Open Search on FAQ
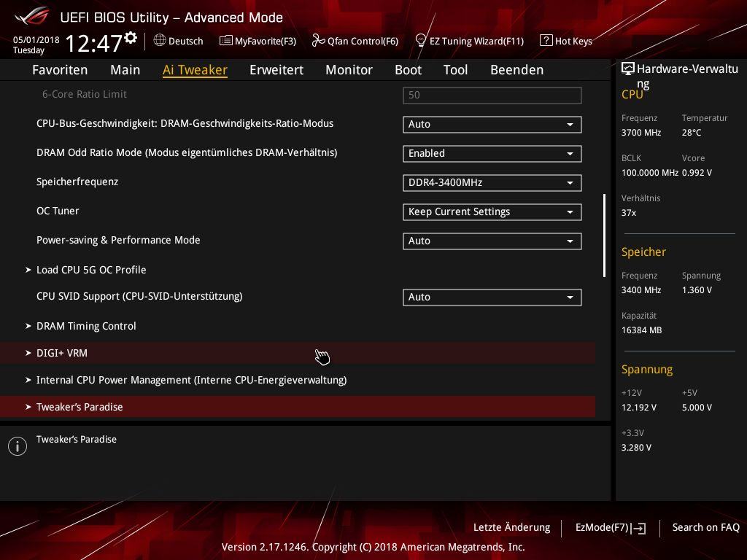Viewport: 747px width, 560px height. (x=705, y=528)
